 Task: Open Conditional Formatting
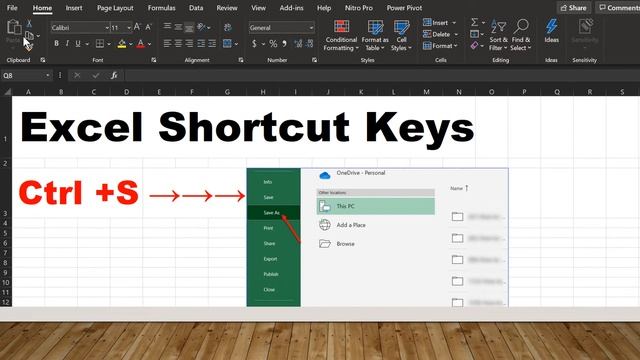pyautogui.click(x=341, y=35)
